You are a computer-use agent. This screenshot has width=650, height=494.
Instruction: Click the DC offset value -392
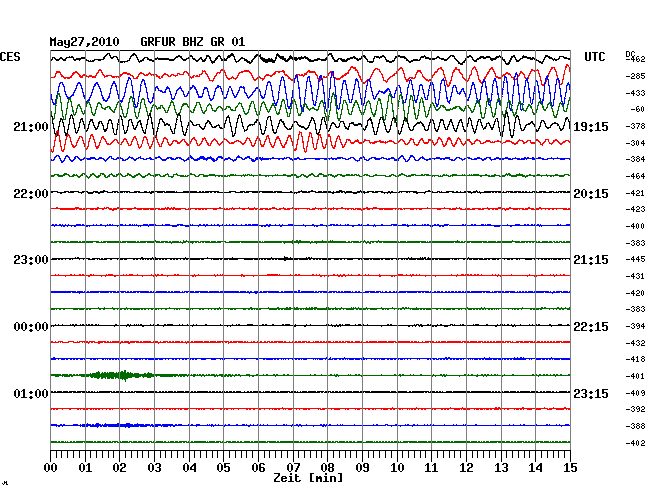635,409
